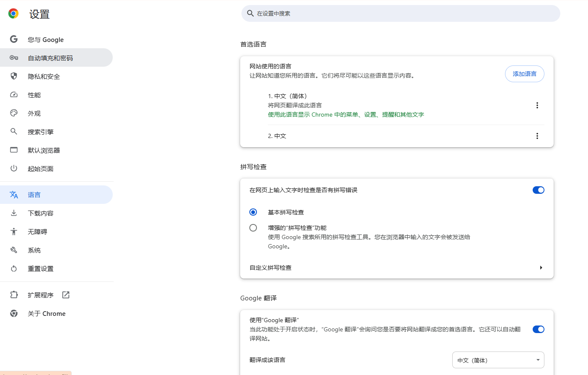This screenshot has width=588, height=375.
Task: Open more-actions menu for 2. 中文
Action: coord(537,136)
